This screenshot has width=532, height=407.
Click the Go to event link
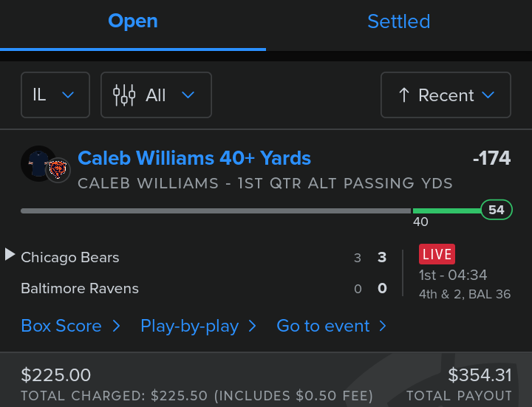[x=323, y=326]
